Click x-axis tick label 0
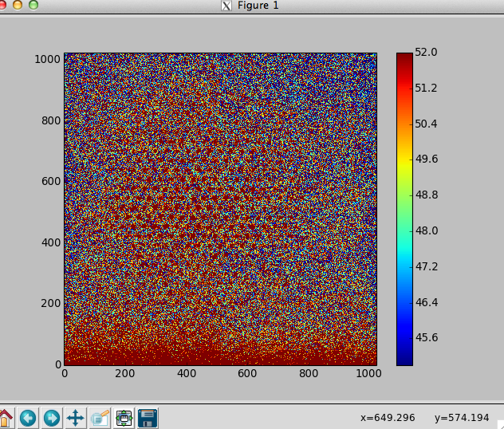 coord(65,373)
